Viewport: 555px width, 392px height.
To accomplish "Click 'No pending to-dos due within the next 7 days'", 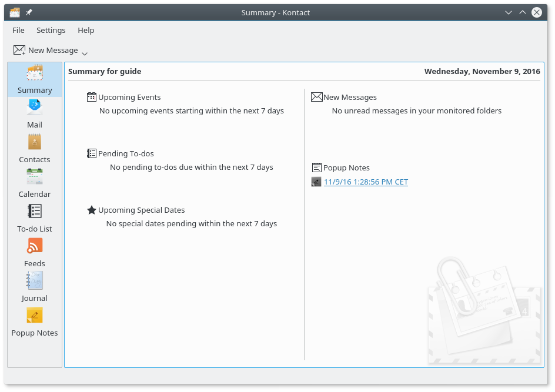I will [192, 167].
